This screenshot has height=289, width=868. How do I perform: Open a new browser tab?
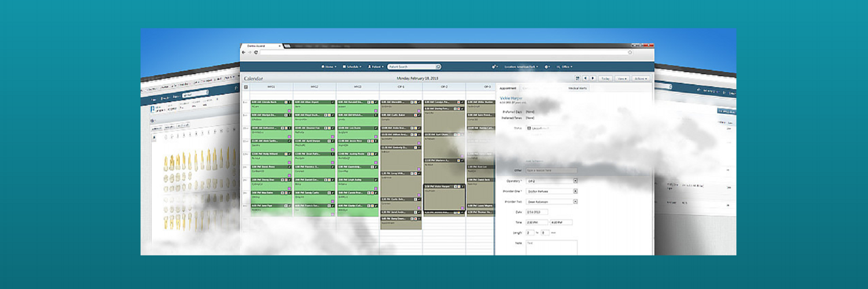287,46
